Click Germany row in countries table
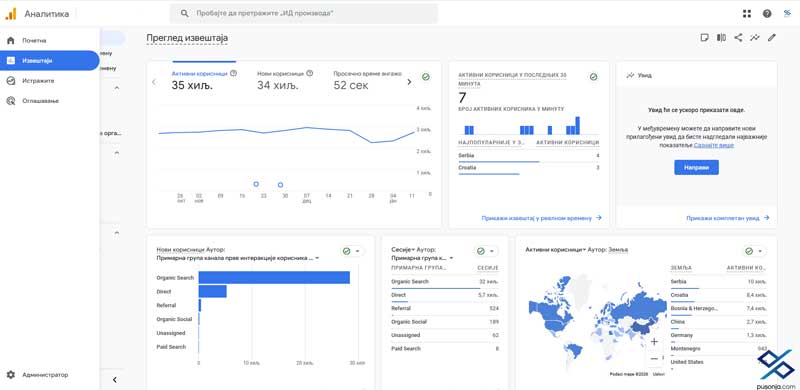800x390 pixels. pyautogui.click(x=718, y=335)
